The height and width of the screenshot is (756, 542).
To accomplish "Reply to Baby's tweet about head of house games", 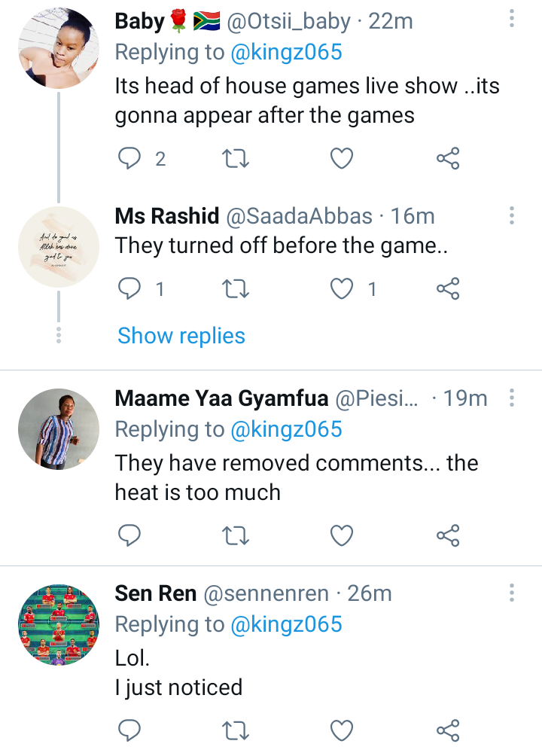I will (x=131, y=158).
